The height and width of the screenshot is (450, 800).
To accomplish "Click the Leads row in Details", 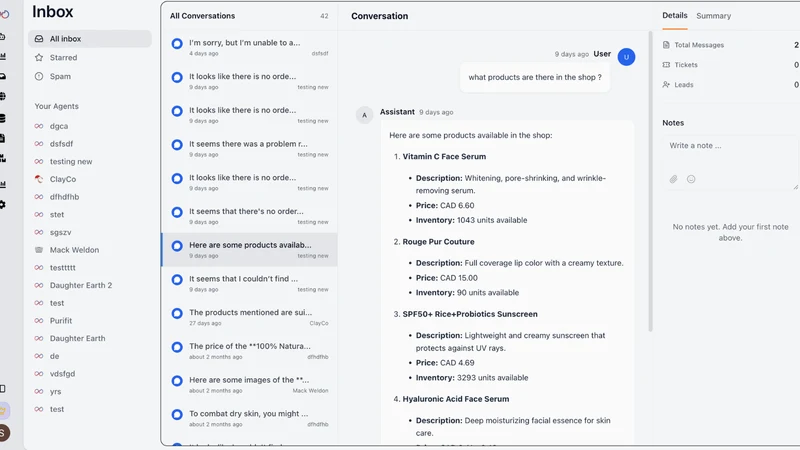I will point(730,85).
